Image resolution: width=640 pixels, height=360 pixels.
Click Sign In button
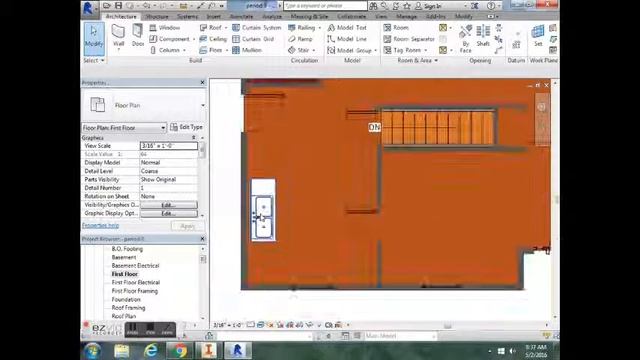pyautogui.click(x=429, y=6)
